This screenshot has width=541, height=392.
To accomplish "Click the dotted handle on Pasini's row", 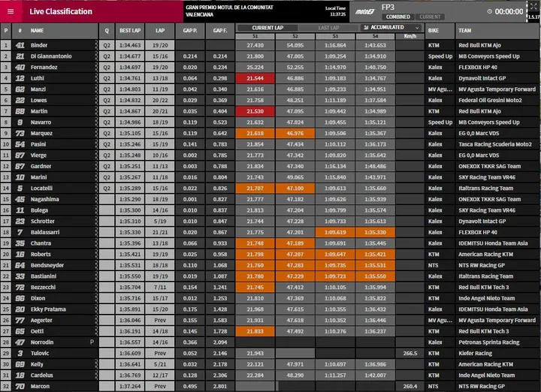I will coord(96,144).
